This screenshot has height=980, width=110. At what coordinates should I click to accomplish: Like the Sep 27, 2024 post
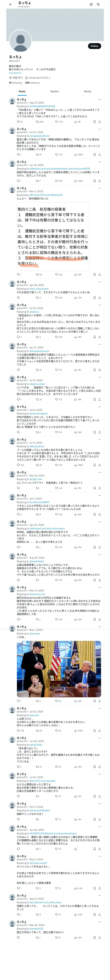[x=56, y=122]
